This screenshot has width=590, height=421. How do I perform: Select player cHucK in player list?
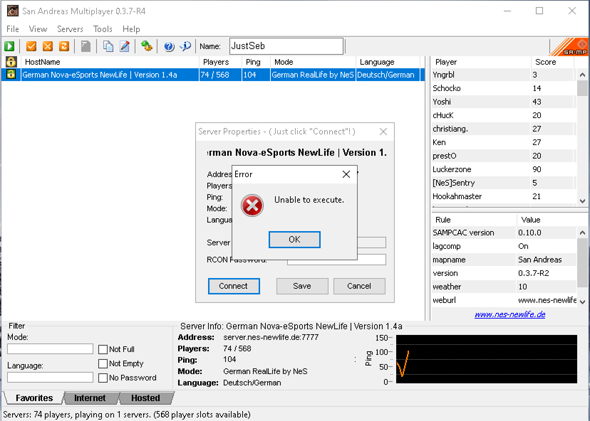(503, 116)
